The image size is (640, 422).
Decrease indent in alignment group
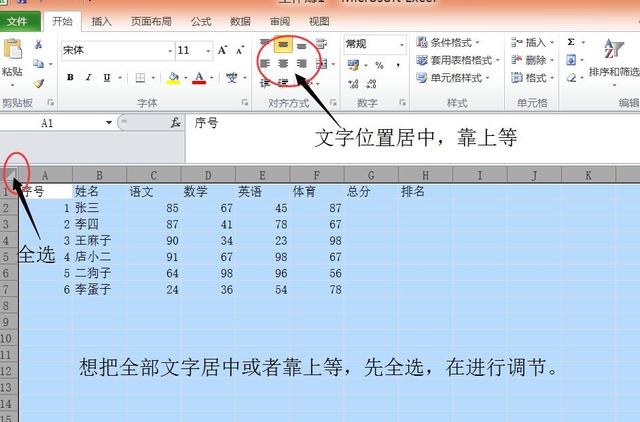(265, 83)
